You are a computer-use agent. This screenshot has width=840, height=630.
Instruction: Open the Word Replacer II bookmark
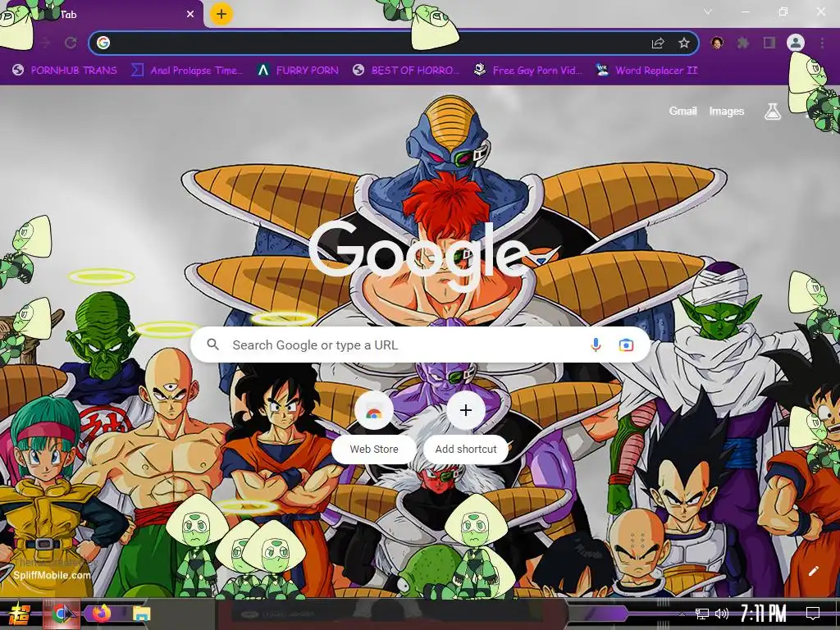click(x=647, y=71)
